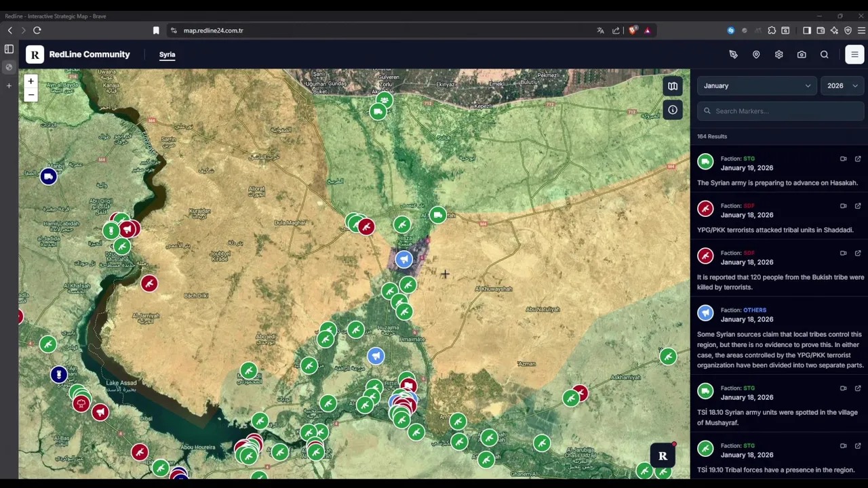Open Brave VPN shield icon

(848, 30)
